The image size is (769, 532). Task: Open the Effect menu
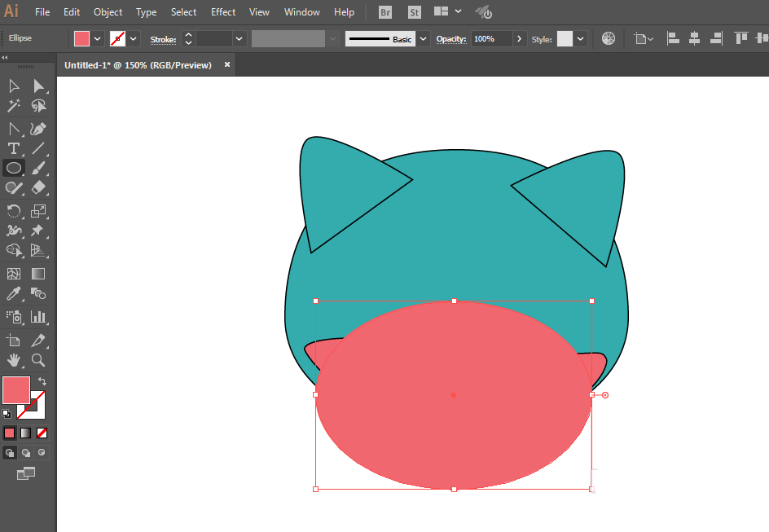pos(223,11)
